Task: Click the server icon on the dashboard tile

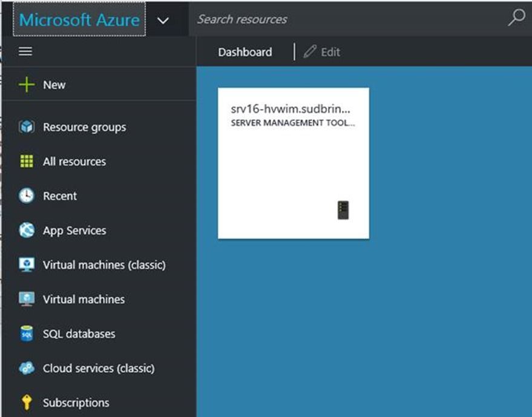Action: tap(343, 210)
